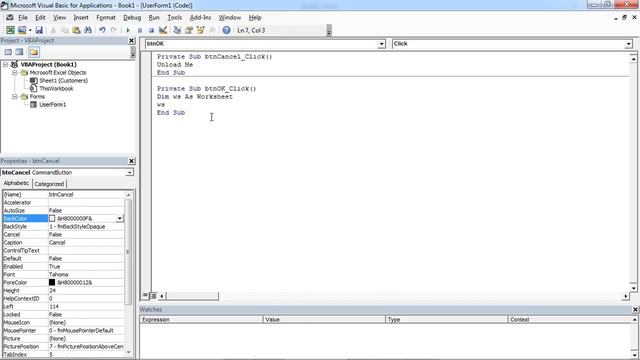Select ThisWorkbook in project tree
The width and height of the screenshot is (640, 360).
(56, 89)
